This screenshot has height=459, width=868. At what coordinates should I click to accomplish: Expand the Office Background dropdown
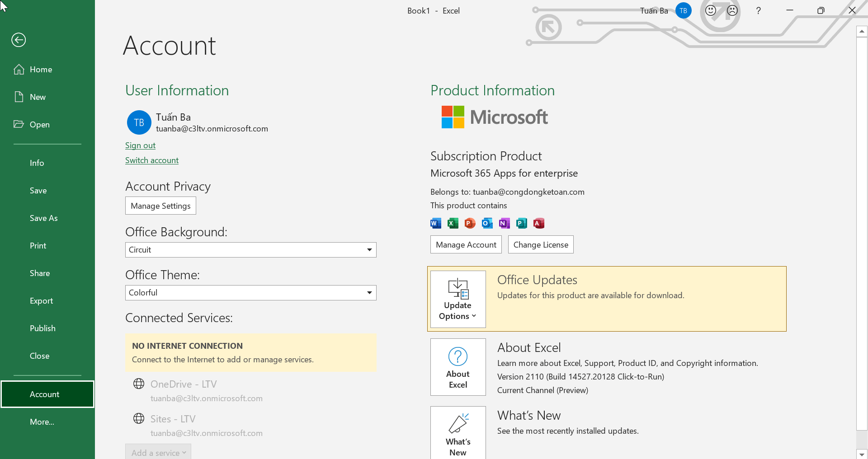click(369, 250)
